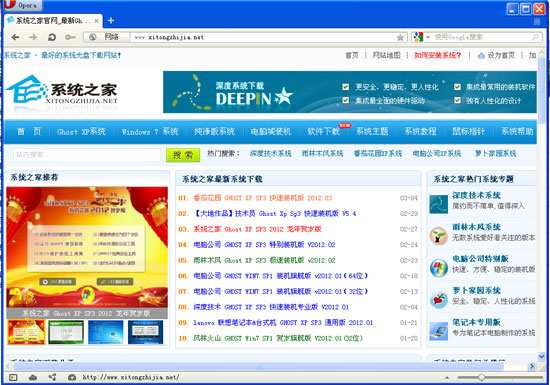
Task: Open 10 风林火山 Win7 贺岁旗舰版 link
Action: [278, 338]
